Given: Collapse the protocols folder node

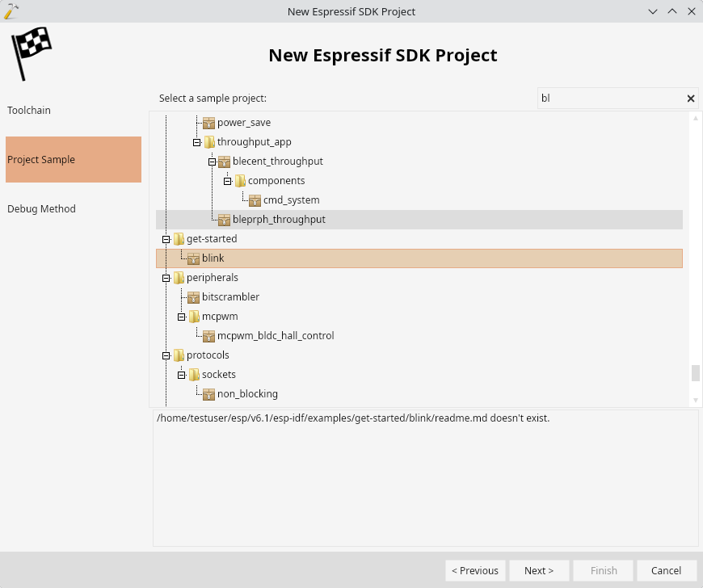Looking at the screenshot, I should click(x=166, y=356).
